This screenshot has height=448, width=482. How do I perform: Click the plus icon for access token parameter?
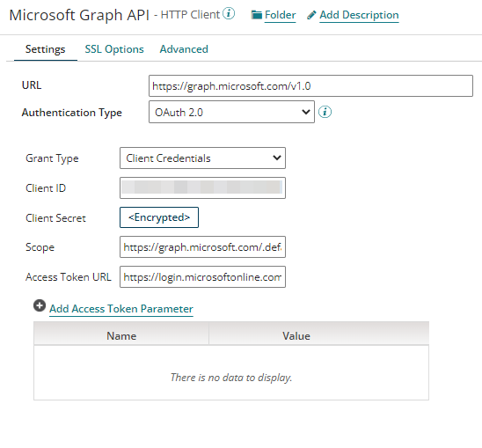pos(40,305)
